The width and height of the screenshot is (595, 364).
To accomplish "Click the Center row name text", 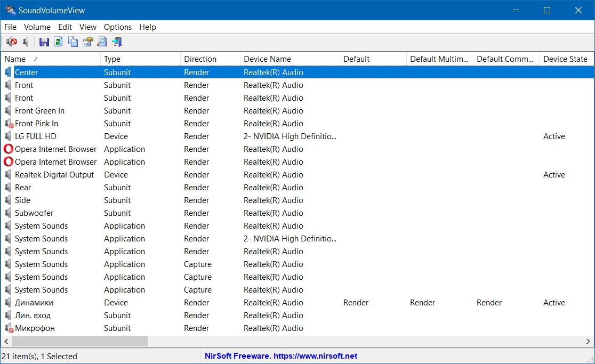I will (26, 72).
